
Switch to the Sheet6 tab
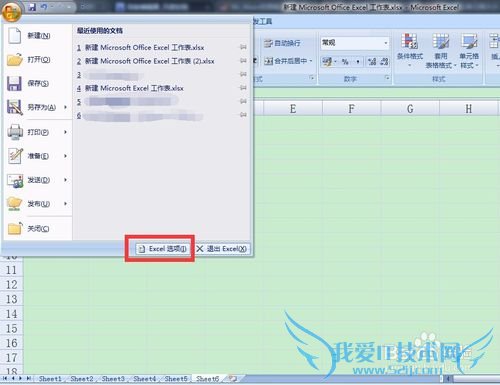207,379
